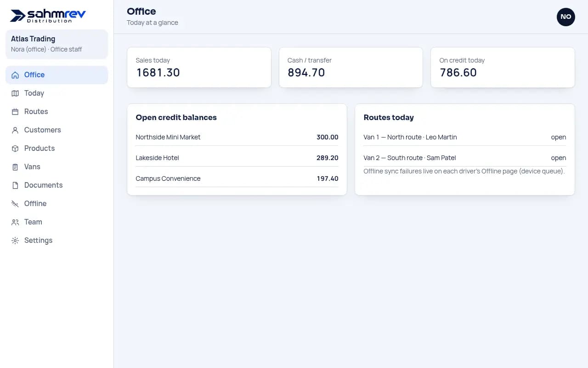The height and width of the screenshot is (368, 588).
Task: Open the NO user avatar menu
Action: (565, 17)
